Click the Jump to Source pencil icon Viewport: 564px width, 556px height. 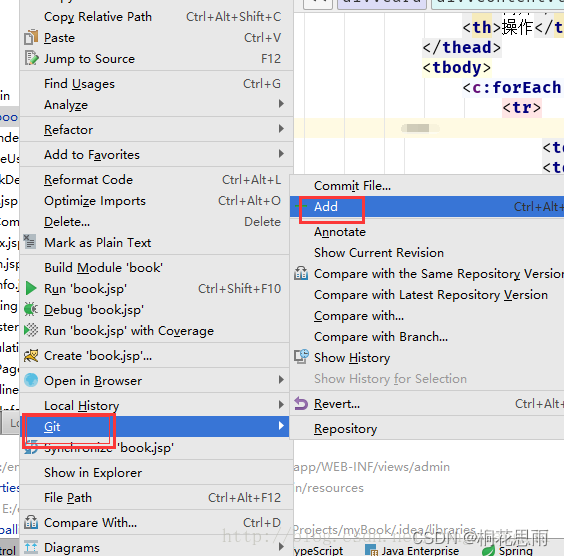click(x=31, y=58)
